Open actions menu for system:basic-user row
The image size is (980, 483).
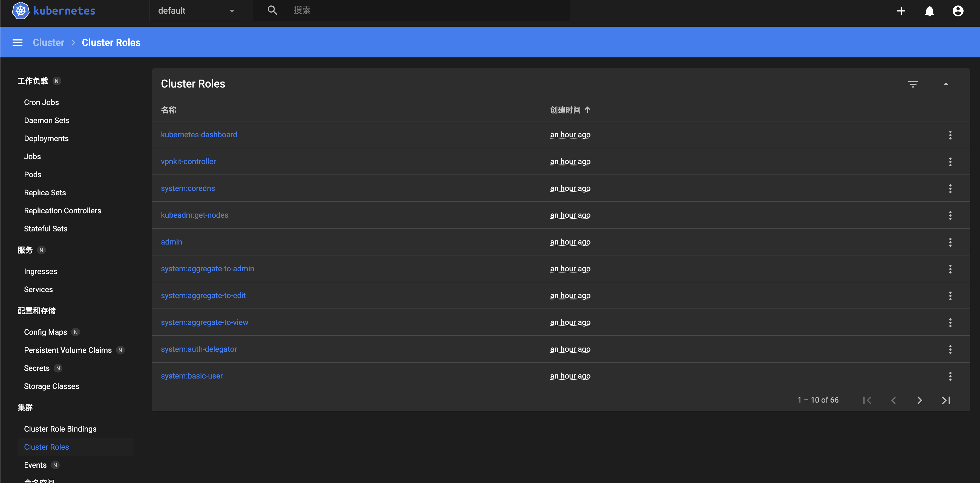coord(950,376)
